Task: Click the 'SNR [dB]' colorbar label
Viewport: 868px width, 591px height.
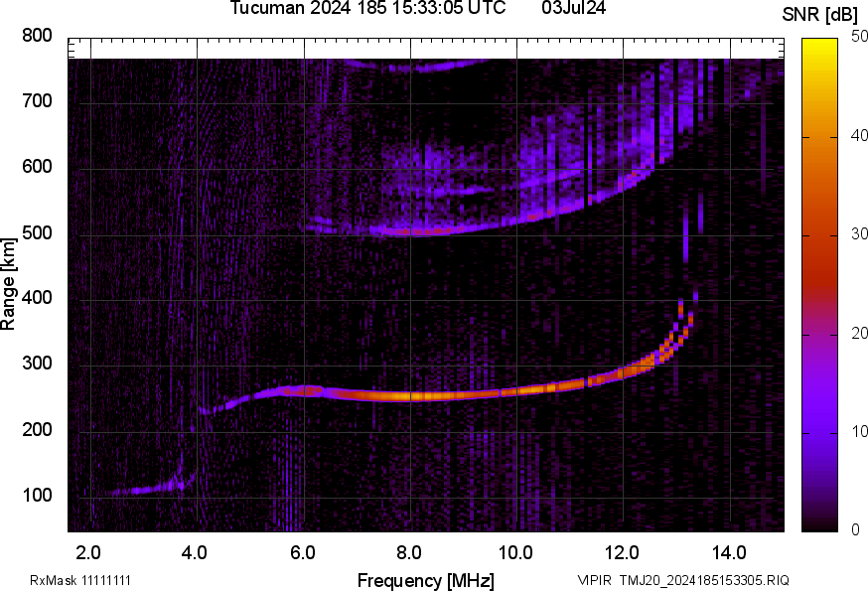Action: coord(820,15)
